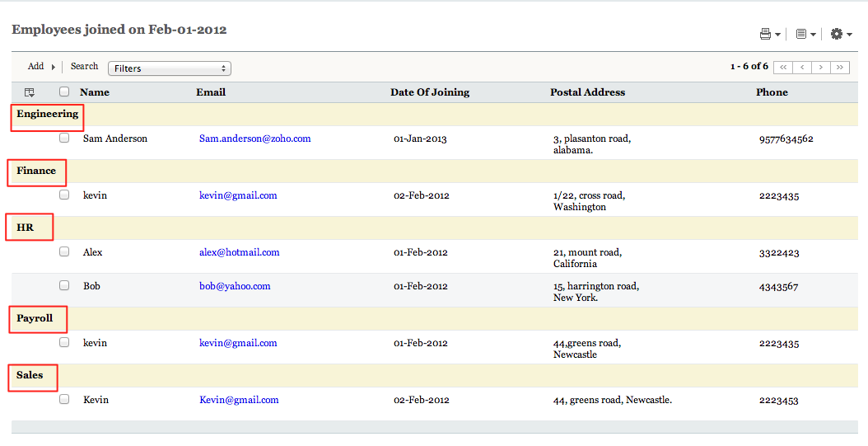Tick the select-all checkbox in header
The image size is (868, 446).
coord(64,92)
